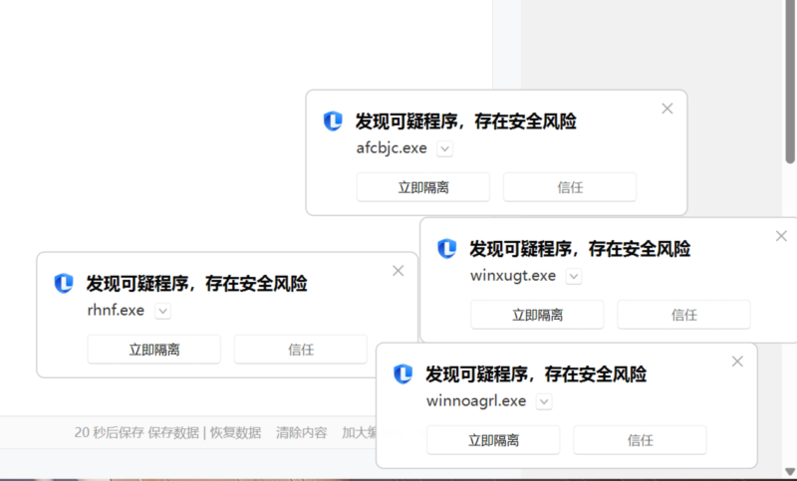The height and width of the screenshot is (481, 797).
Task: Click the 保存数据 link
Action: click(173, 433)
